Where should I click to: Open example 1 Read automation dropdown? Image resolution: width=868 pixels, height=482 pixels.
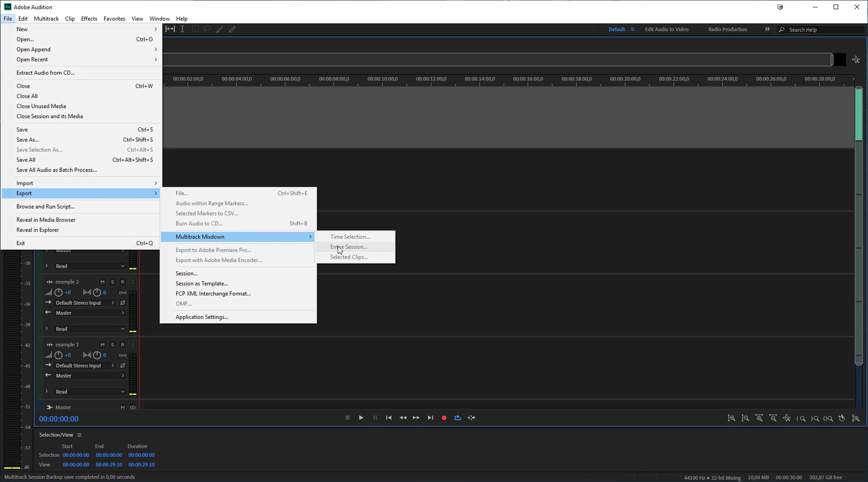(89, 392)
